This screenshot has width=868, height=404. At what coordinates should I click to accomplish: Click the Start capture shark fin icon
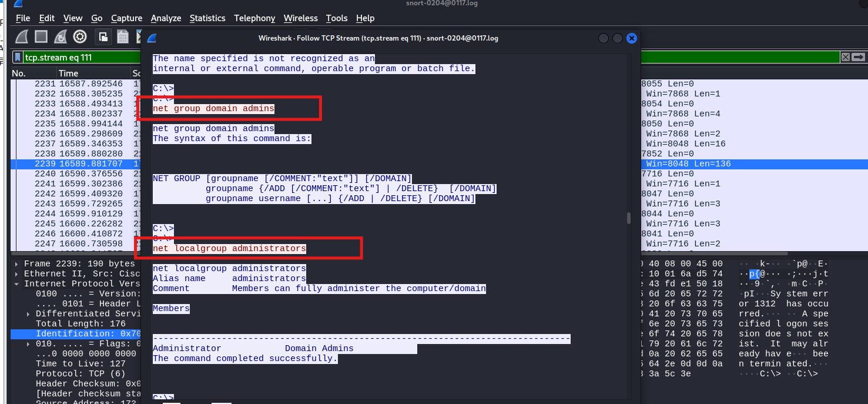[x=22, y=36]
